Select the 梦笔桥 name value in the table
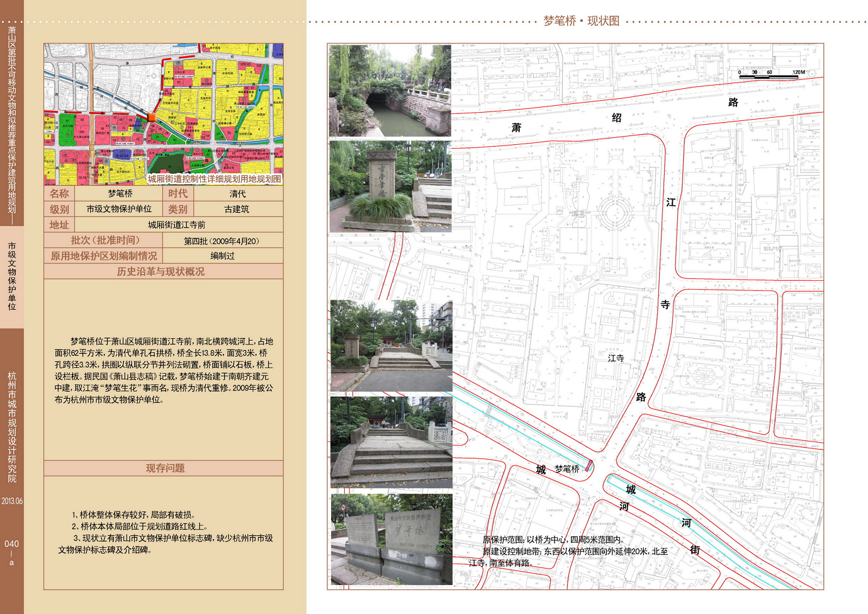The image size is (868, 614). 120,193
